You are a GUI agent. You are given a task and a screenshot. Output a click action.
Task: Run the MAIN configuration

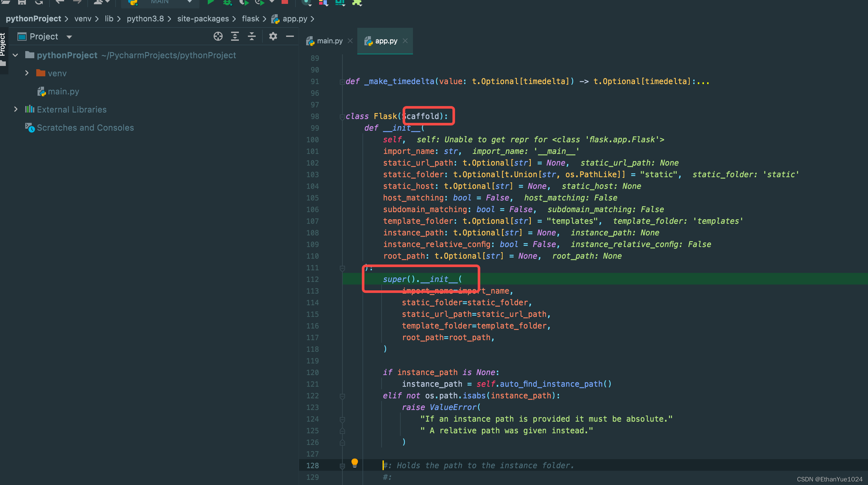pyautogui.click(x=211, y=2)
